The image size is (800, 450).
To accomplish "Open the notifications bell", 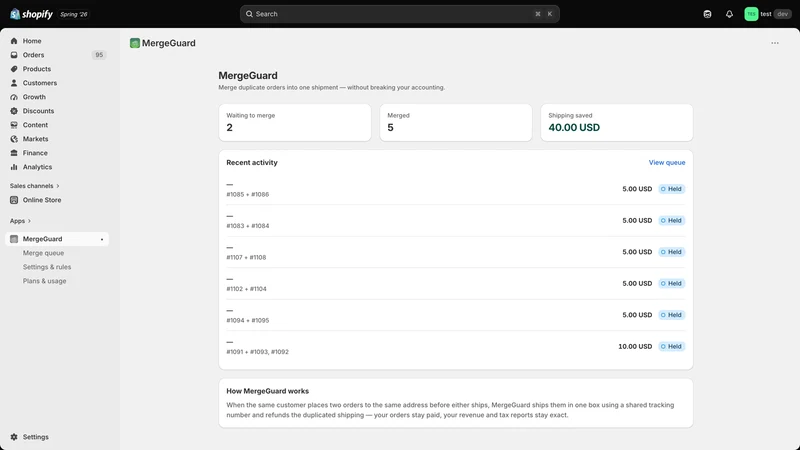I will click(729, 14).
